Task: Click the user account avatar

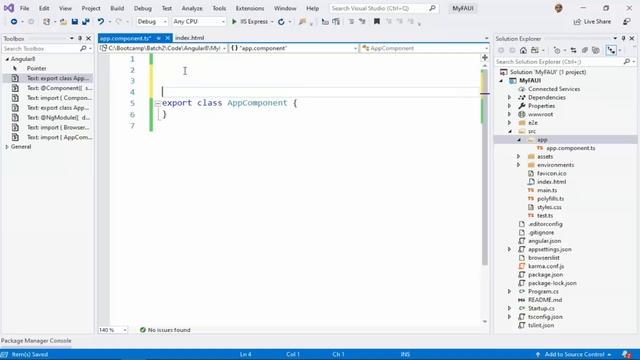Action: [559, 8]
